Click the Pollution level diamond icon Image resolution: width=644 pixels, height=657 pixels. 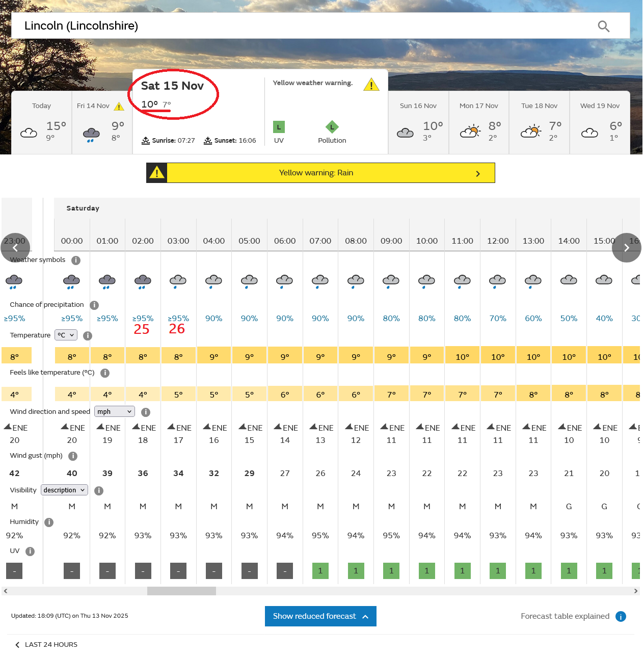click(332, 127)
